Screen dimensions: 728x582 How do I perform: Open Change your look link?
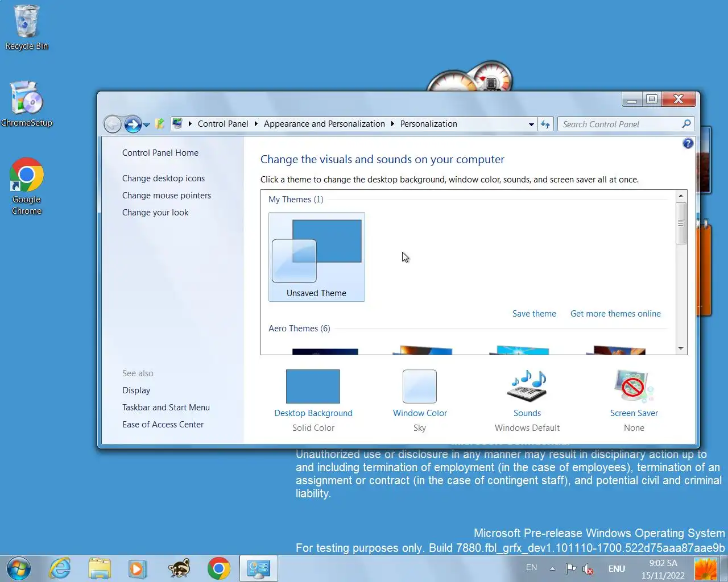coord(155,213)
